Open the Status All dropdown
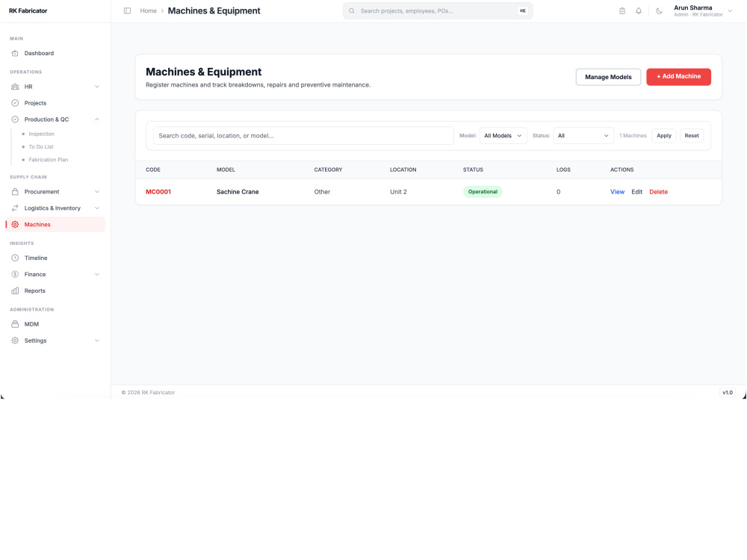This screenshot has width=747, height=560. (x=583, y=136)
